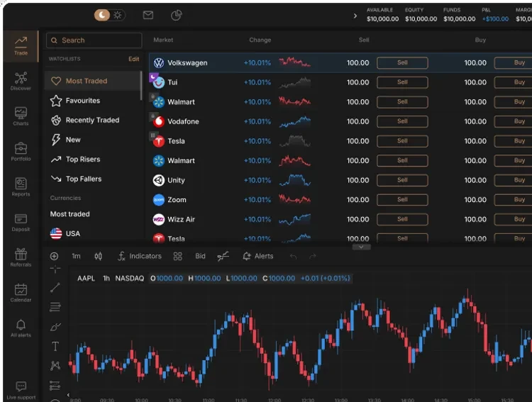Open the Portfolio section
This screenshot has height=402, width=532.
(x=21, y=152)
